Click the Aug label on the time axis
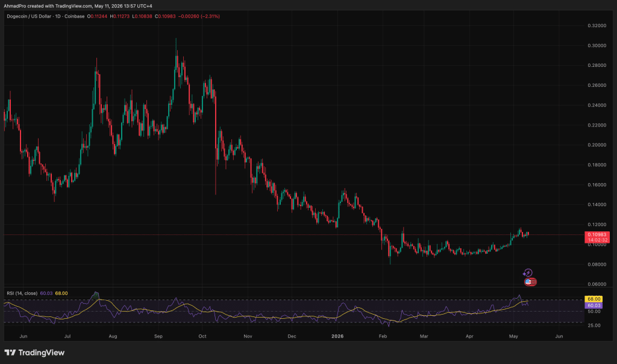 point(113,336)
